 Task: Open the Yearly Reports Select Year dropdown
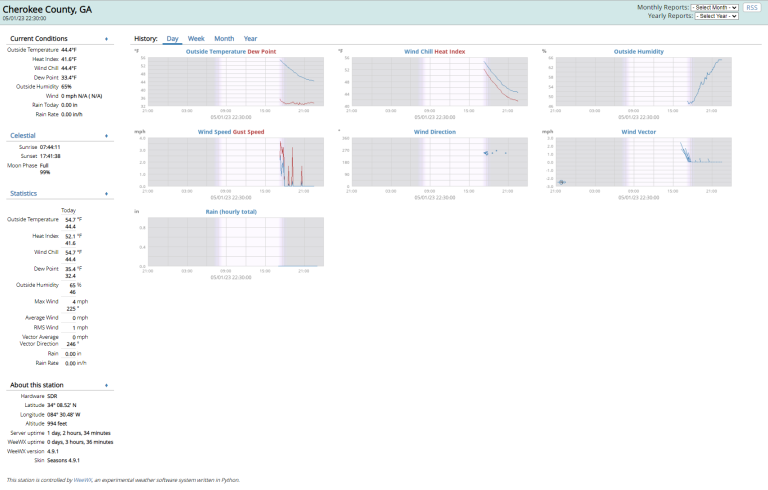[716, 16]
